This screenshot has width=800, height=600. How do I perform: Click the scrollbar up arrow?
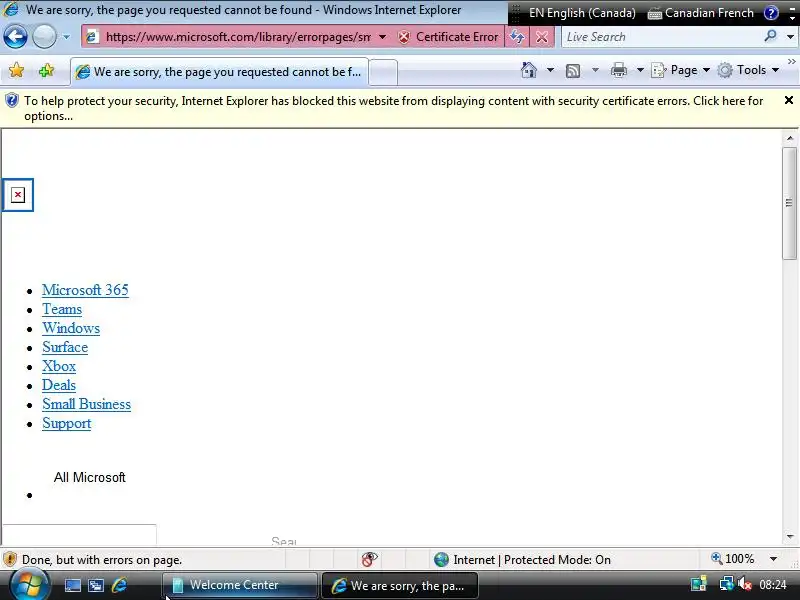point(789,138)
